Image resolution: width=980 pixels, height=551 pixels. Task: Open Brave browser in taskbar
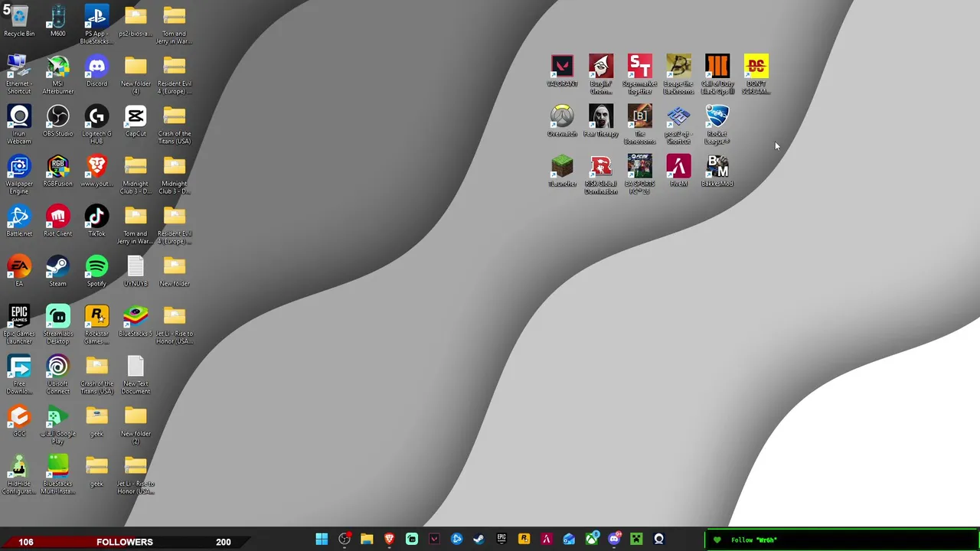point(389,540)
